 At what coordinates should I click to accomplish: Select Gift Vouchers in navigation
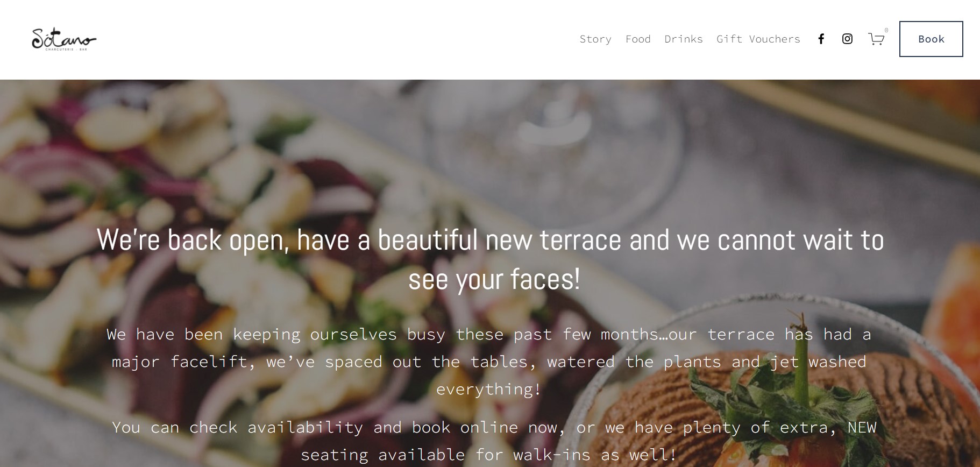pos(758,39)
